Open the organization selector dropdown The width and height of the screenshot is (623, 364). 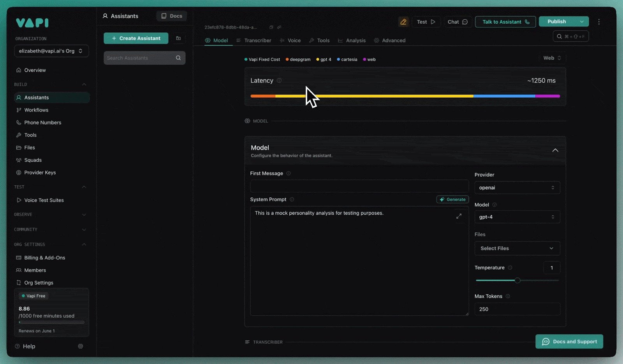tap(51, 51)
